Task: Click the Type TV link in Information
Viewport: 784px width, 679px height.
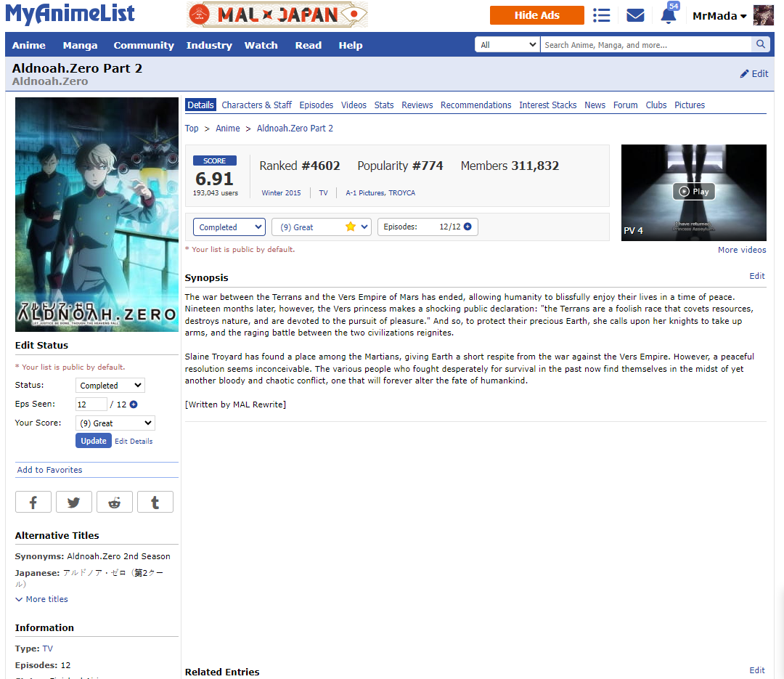Action: pyautogui.click(x=47, y=648)
